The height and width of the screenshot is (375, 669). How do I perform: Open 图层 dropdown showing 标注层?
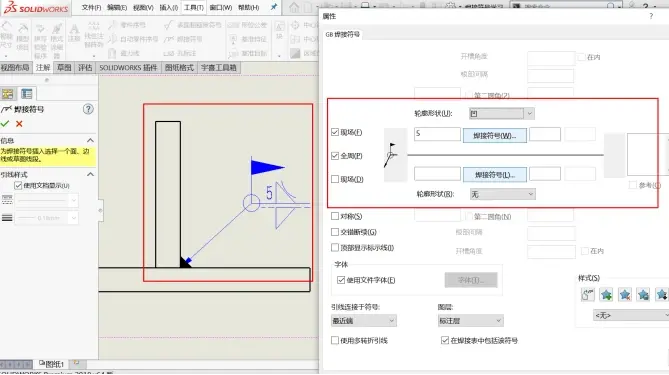[x=471, y=320]
